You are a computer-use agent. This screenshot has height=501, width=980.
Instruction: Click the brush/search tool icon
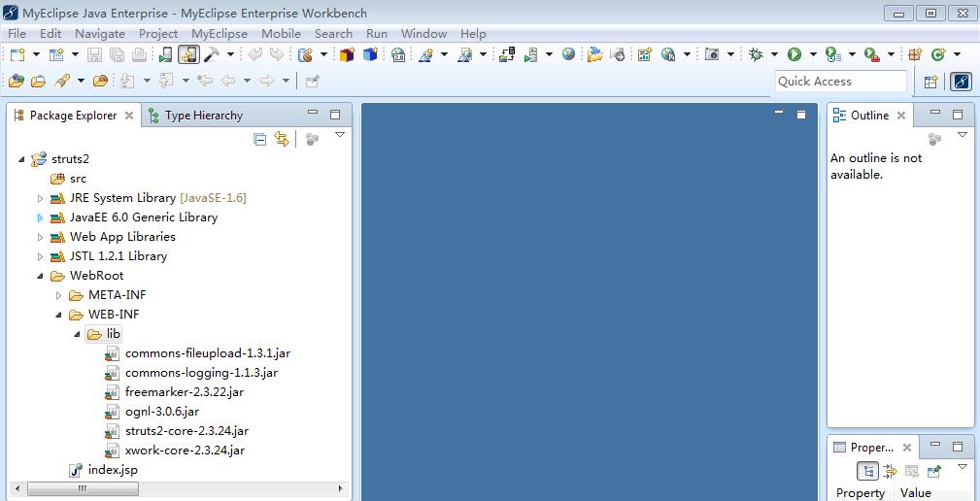coord(61,81)
